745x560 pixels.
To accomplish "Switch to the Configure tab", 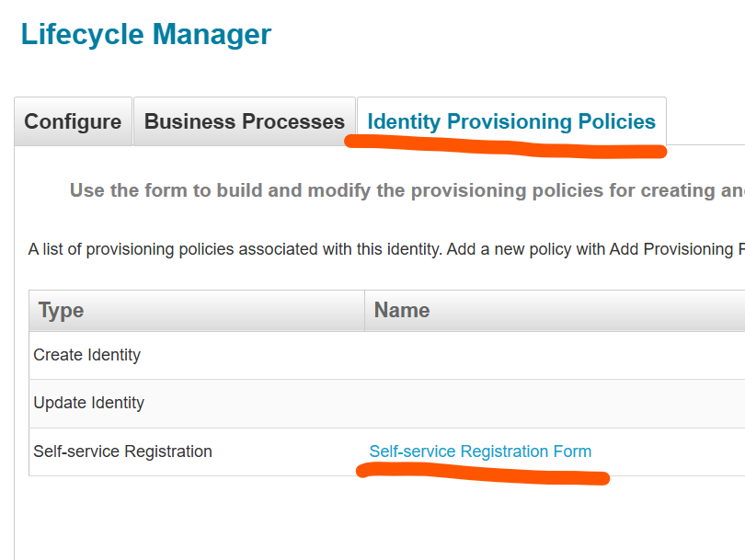I will coord(73,121).
